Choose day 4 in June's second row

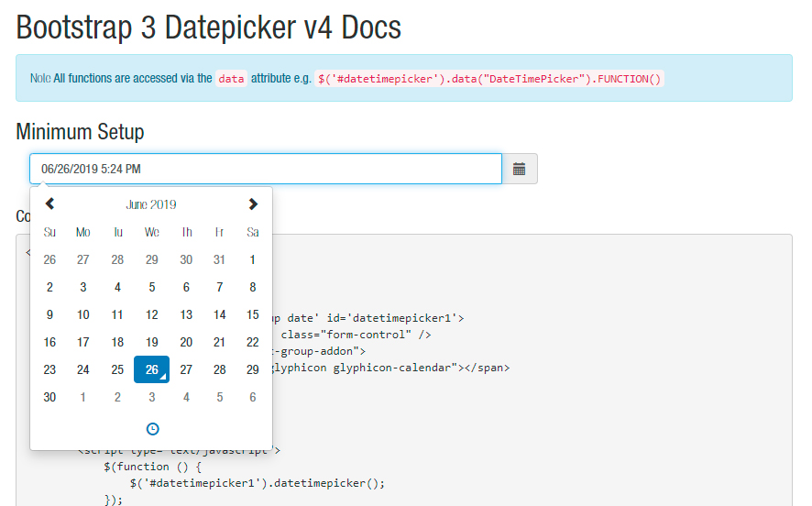[x=117, y=287]
